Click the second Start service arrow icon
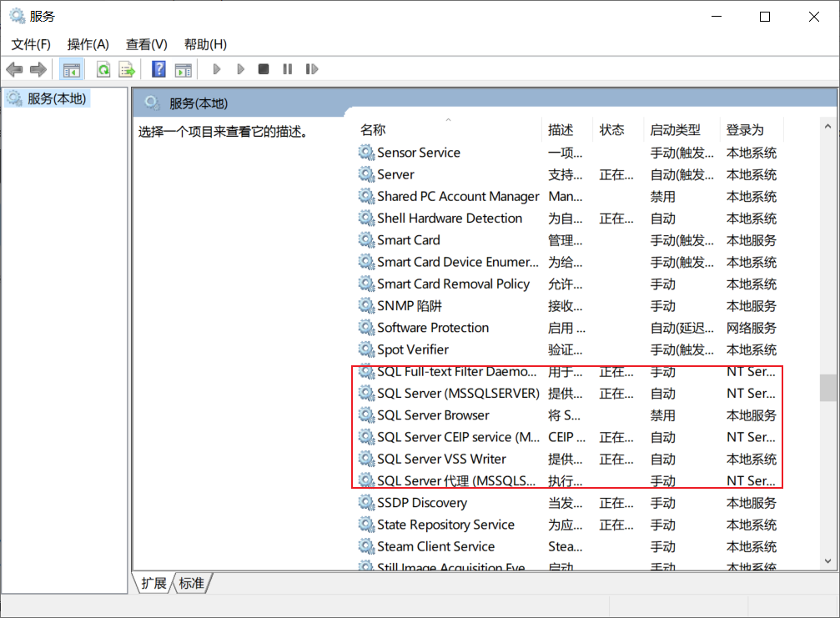Screen dimensions: 840x618 (240, 69)
